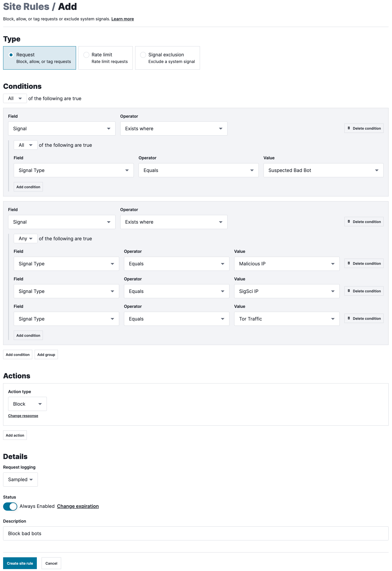Delete the Tor Traffic condition via trash icon
The width and height of the screenshot is (392, 571).
pyautogui.click(x=349, y=318)
